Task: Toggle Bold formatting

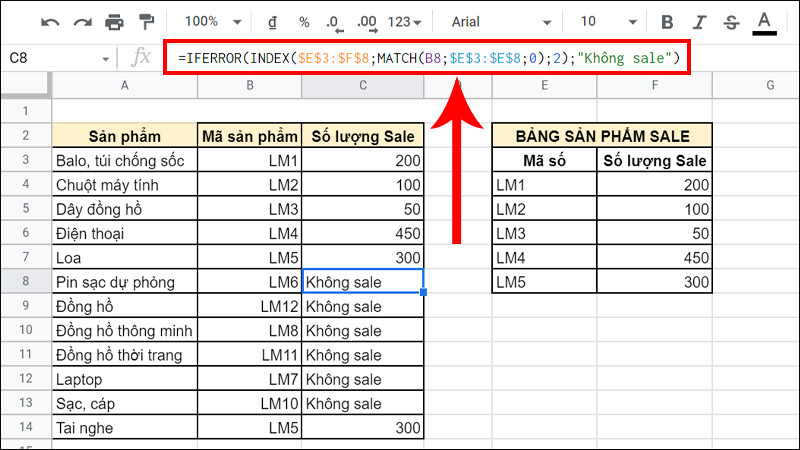Action: click(667, 22)
